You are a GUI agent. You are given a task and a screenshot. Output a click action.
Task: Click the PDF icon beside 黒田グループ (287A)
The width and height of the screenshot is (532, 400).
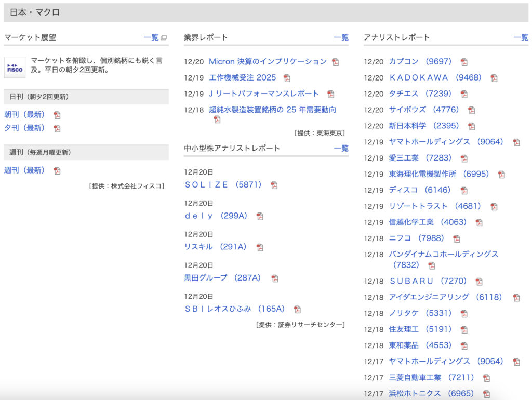pyautogui.click(x=274, y=278)
